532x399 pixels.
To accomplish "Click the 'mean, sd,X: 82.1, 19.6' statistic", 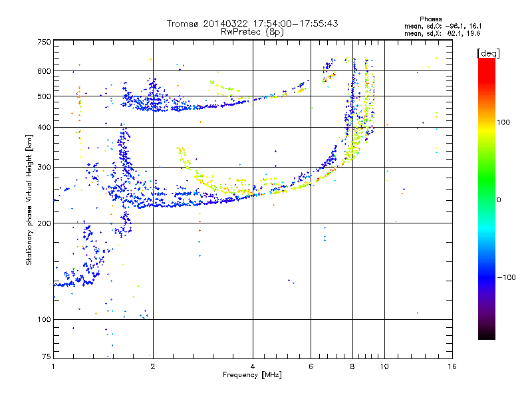I will tap(442, 33).
